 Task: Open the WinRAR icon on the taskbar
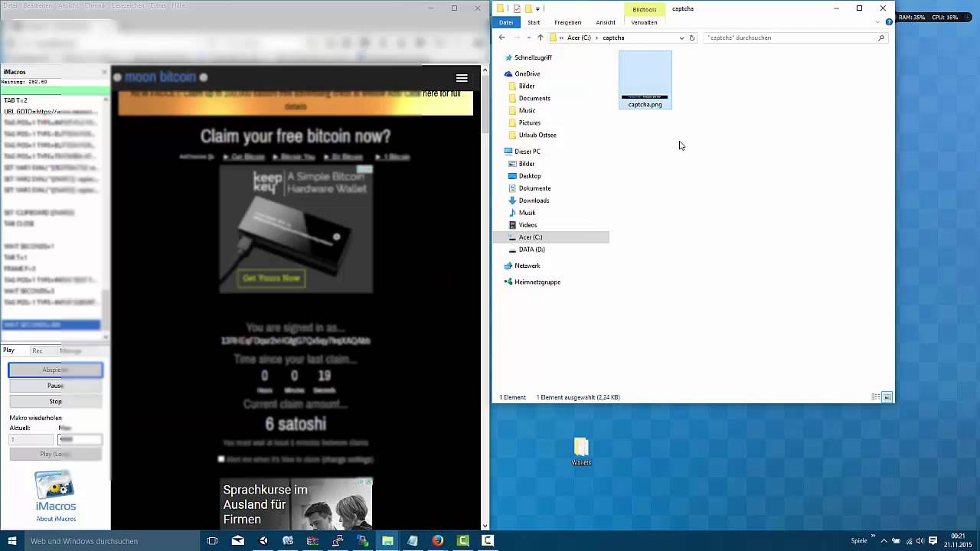coord(313,540)
